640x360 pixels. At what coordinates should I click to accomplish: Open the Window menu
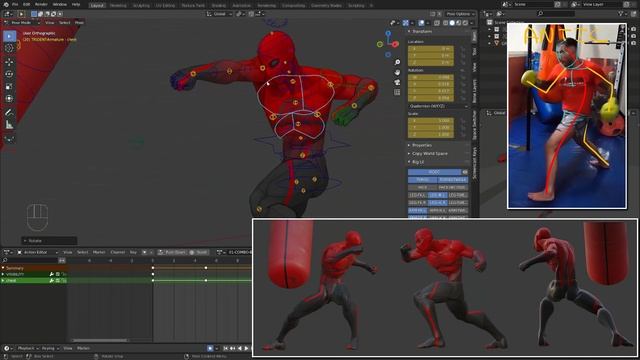tap(60, 4)
